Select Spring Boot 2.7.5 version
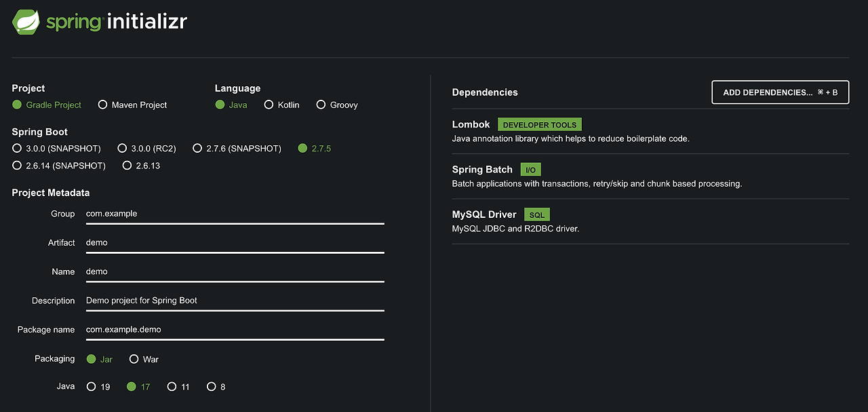The height and width of the screenshot is (412, 868). click(x=315, y=148)
